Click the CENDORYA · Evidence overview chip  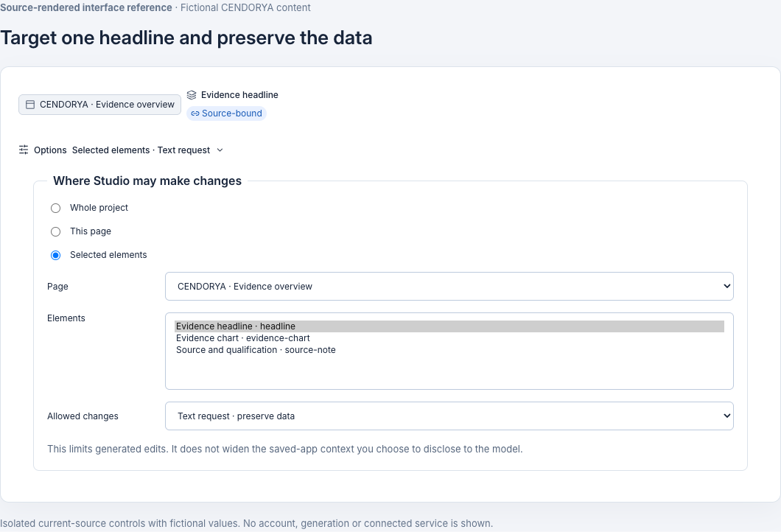tap(99, 105)
